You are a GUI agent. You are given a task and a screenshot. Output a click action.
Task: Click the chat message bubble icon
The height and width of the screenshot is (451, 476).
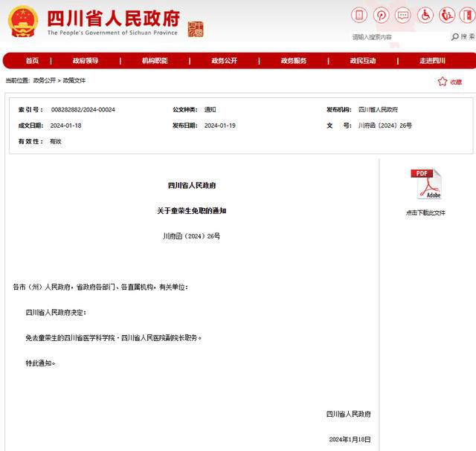402,15
